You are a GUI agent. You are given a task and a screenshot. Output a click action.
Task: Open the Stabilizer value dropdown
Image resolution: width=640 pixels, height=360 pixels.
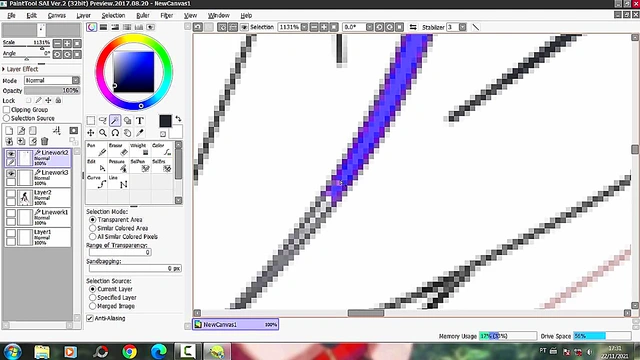pyautogui.click(x=462, y=27)
